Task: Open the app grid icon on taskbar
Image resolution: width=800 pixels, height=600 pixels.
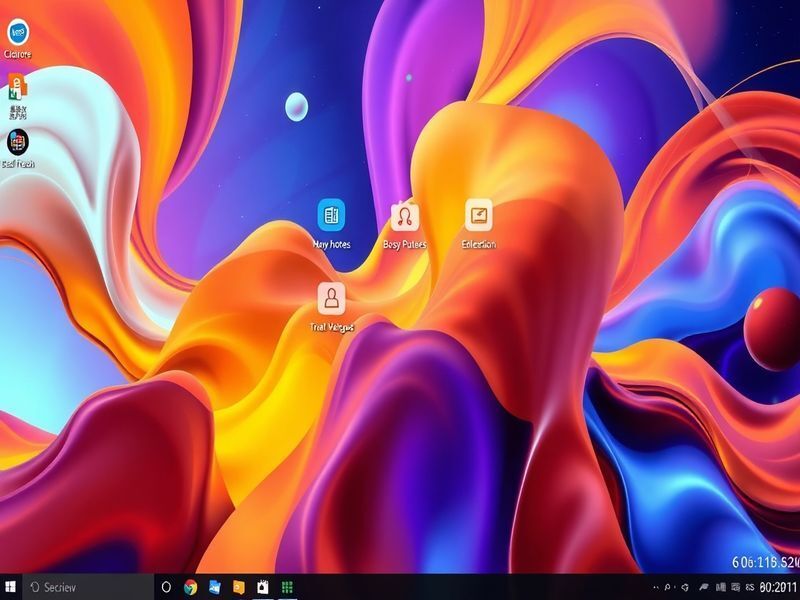Action: [288, 586]
